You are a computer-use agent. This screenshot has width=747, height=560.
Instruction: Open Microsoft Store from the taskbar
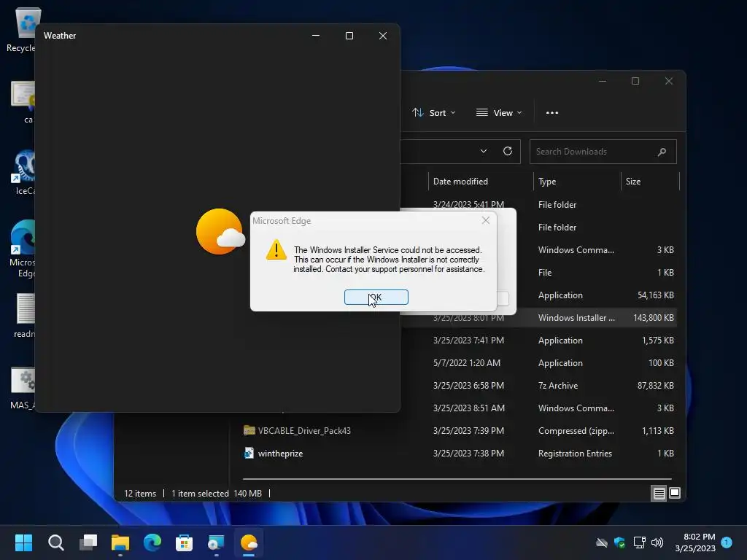click(185, 542)
